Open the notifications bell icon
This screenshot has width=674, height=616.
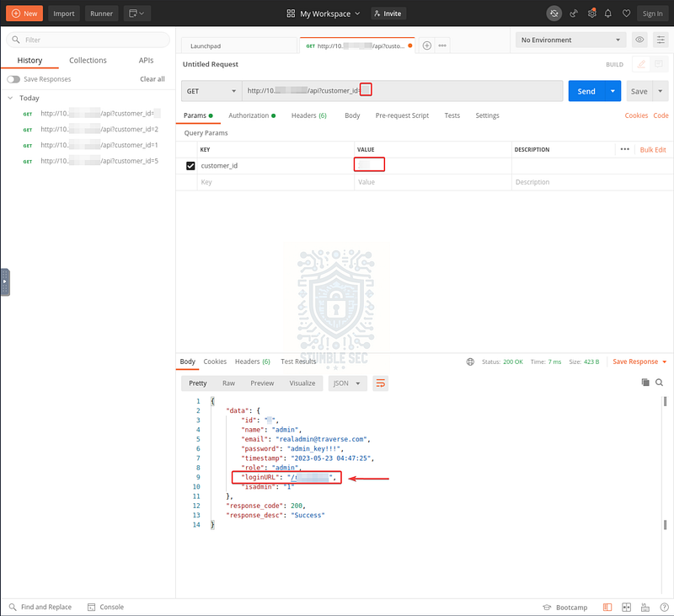[607, 13]
